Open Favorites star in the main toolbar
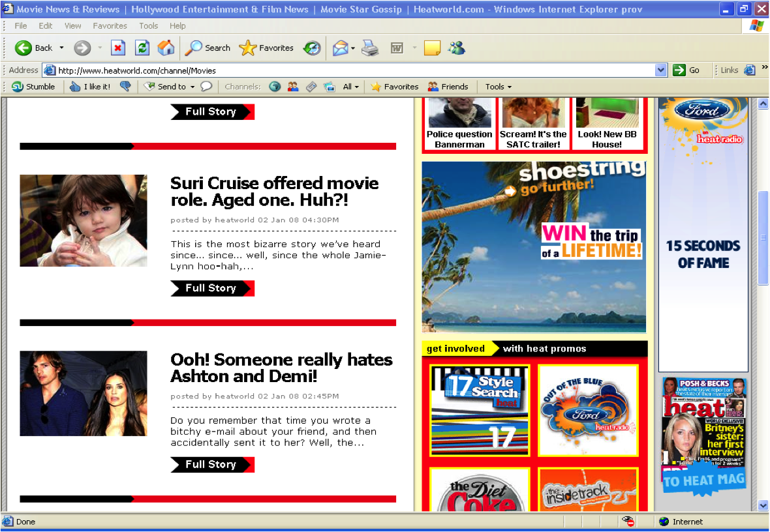770x532 pixels. click(266, 48)
